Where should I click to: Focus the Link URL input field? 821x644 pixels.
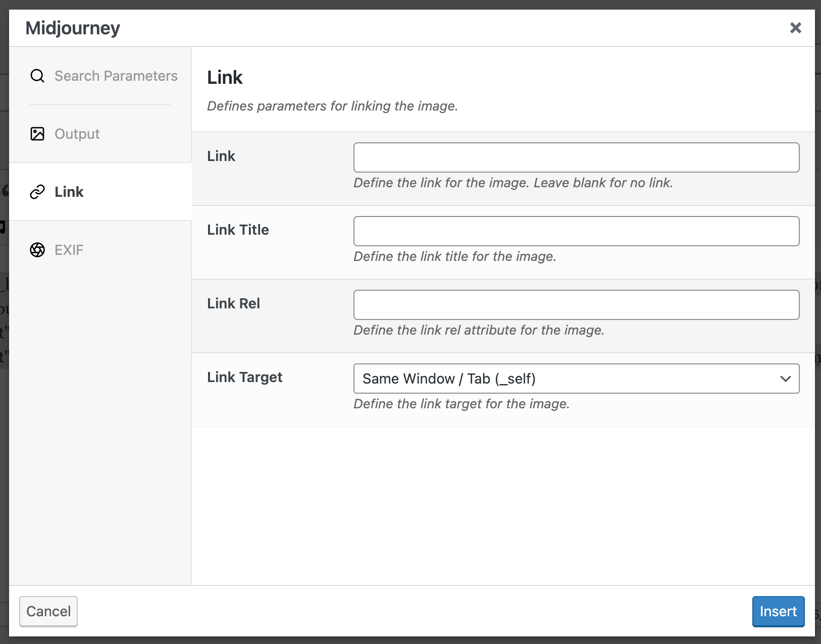coord(576,157)
